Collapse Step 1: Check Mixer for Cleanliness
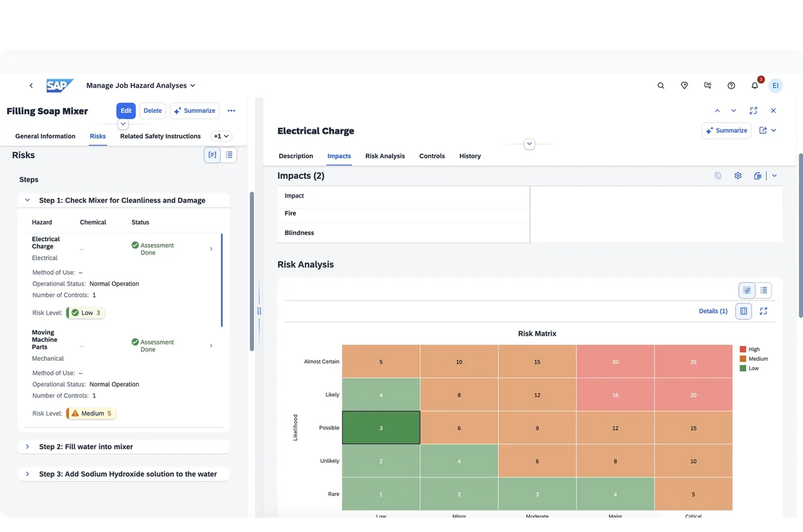The width and height of the screenshot is (803, 532). pyautogui.click(x=28, y=200)
